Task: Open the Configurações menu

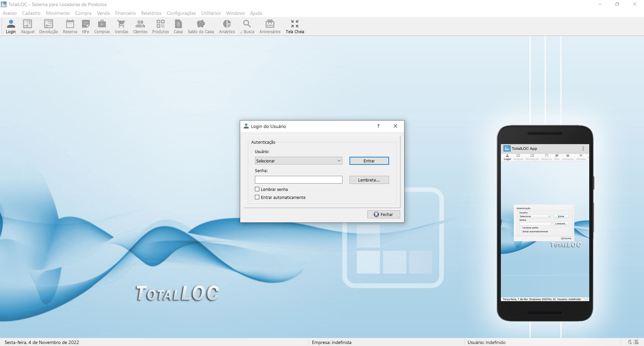Action: click(x=181, y=13)
